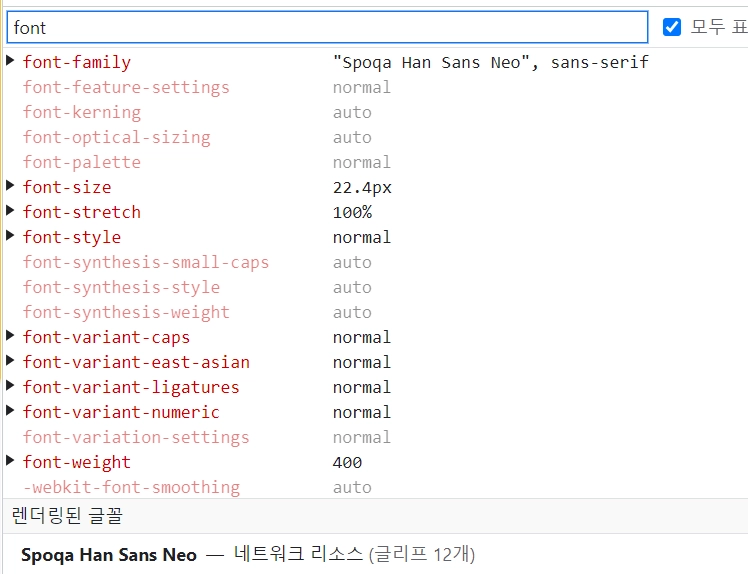Click the 렌더링된 글꼴 section header
Image resolution: width=748 pixels, height=574 pixels.
pos(67,516)
